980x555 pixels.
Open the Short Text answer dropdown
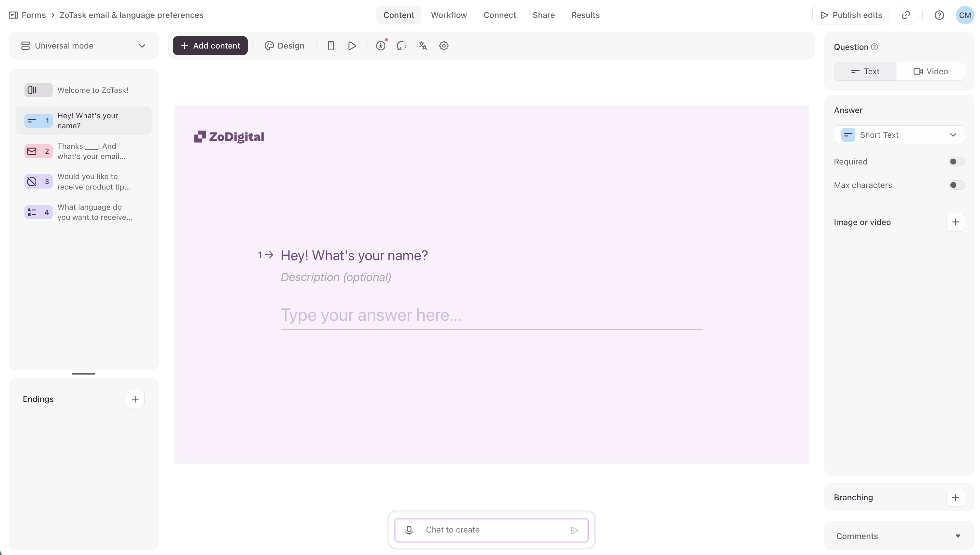[x=899, y=135]
